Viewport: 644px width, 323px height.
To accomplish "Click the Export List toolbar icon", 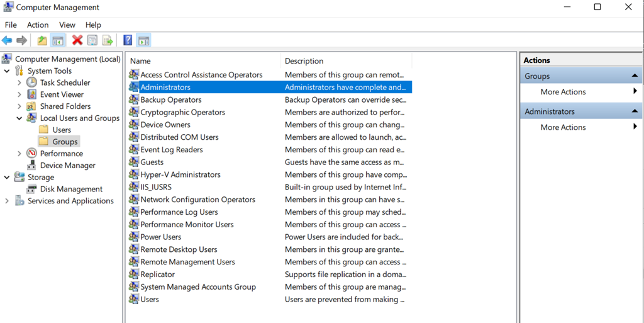I will (x=108, y=41).
